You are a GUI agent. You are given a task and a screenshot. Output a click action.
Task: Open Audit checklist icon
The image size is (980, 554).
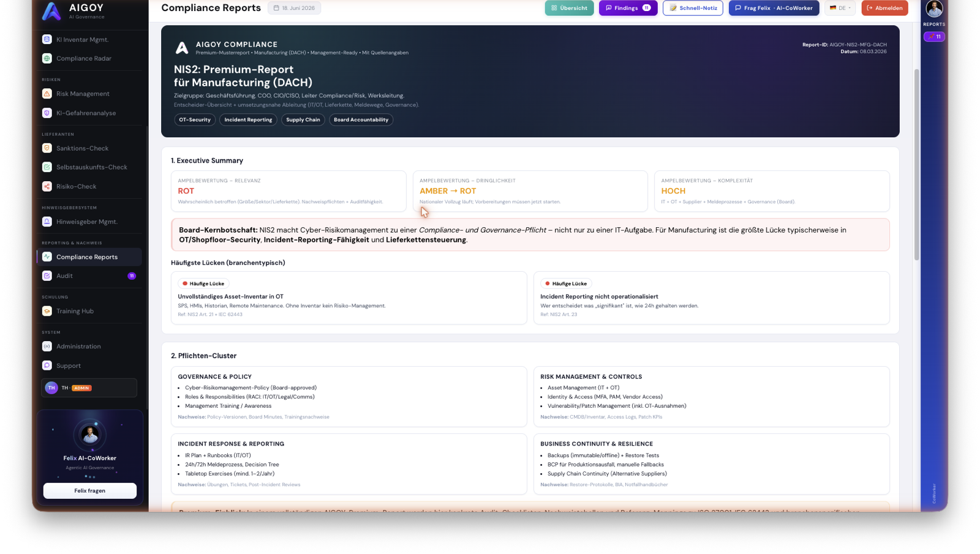(x=47, y=275)
